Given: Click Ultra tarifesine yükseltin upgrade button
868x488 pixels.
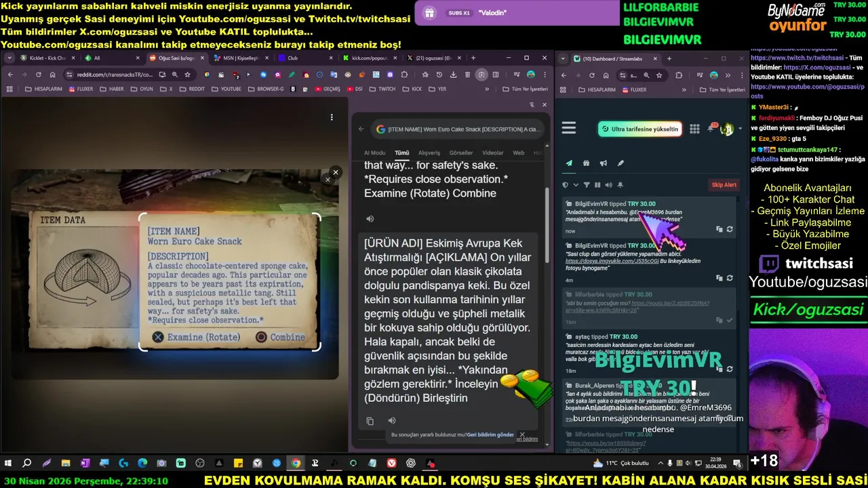Looking at the screenshot, I should coord(640,129).
